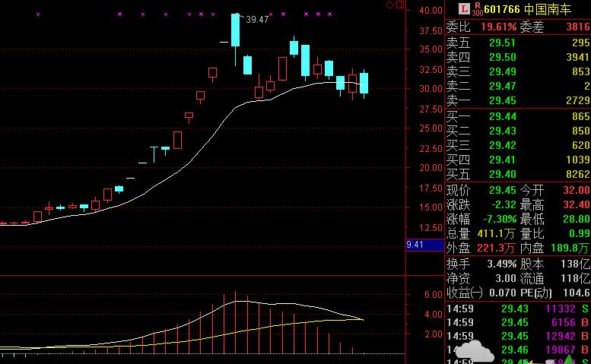
Task: Click the 净资 value 3.00
Action: click(506, 279)
